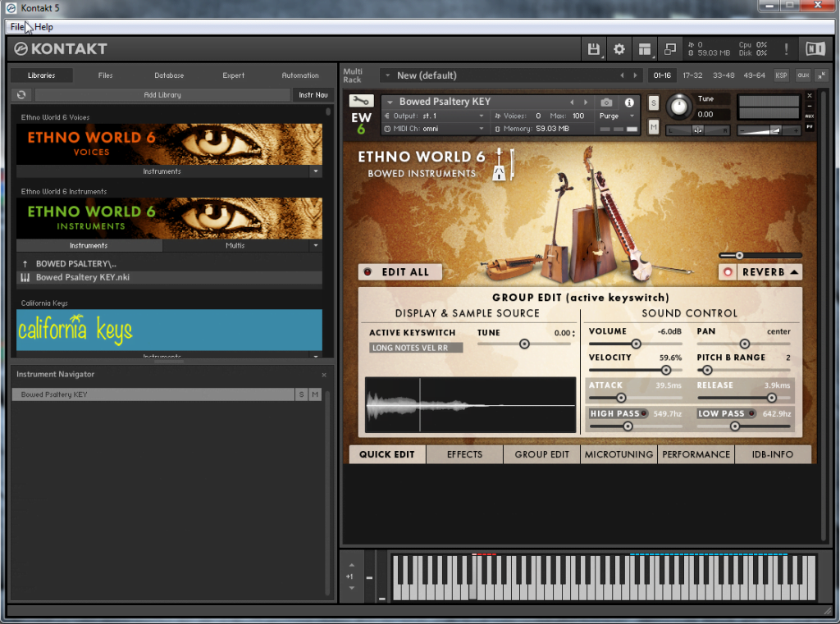Solo the Bowed Psaltery instrument
This screenshot has width=840, height=624.
click(653, 102)
